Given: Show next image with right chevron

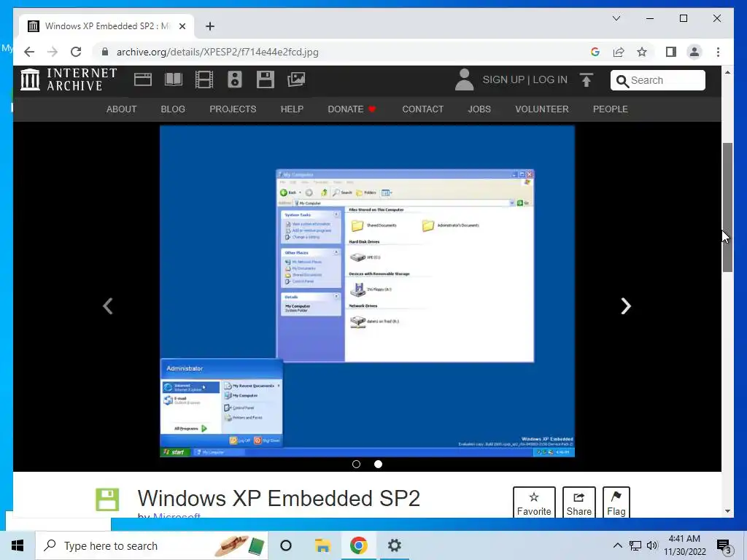Looking at the screenshot, I should (625, 306).
